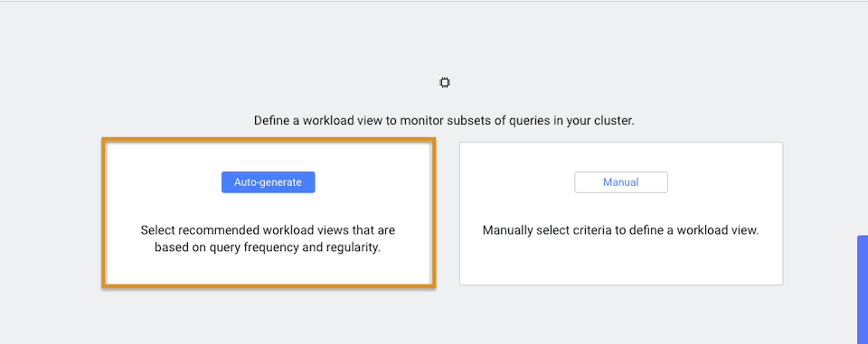The height and width of the screenshot is (344, 868).
Task: Click the right-hand white card's empty area
Action: coord(621,260)
